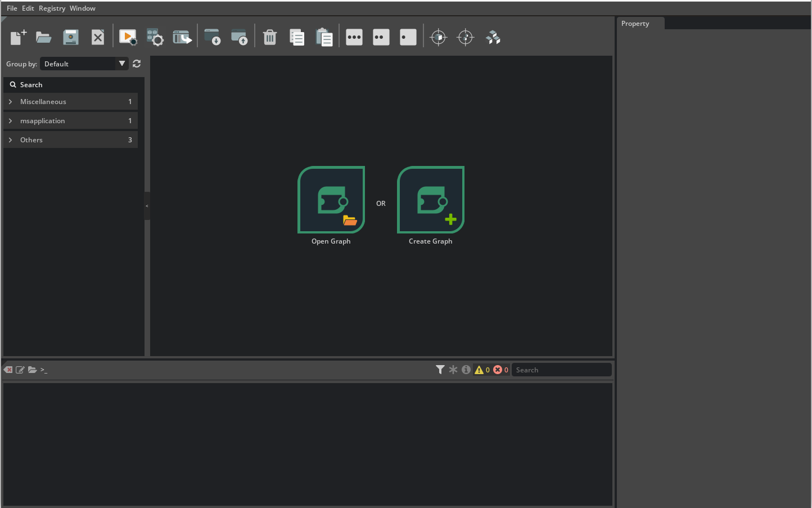Toggle the info messages filter
812x508 pixels.
[x=466, y=370]
